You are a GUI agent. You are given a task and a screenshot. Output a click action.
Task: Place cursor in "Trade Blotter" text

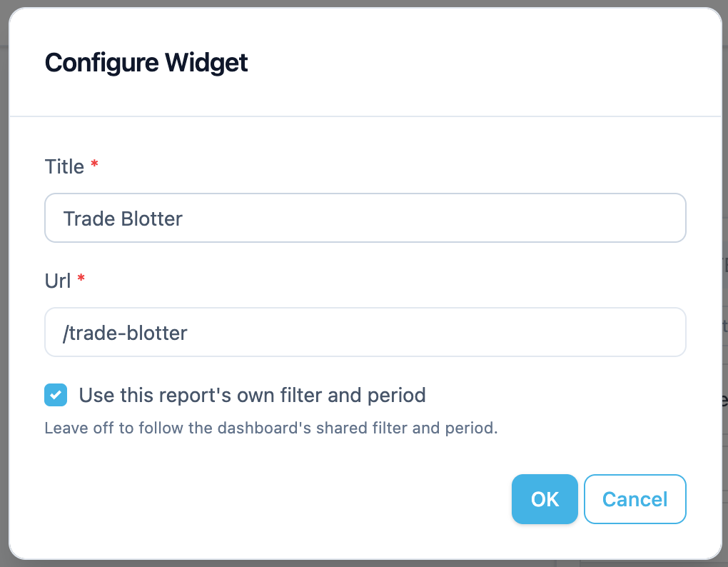click(123, 219)
